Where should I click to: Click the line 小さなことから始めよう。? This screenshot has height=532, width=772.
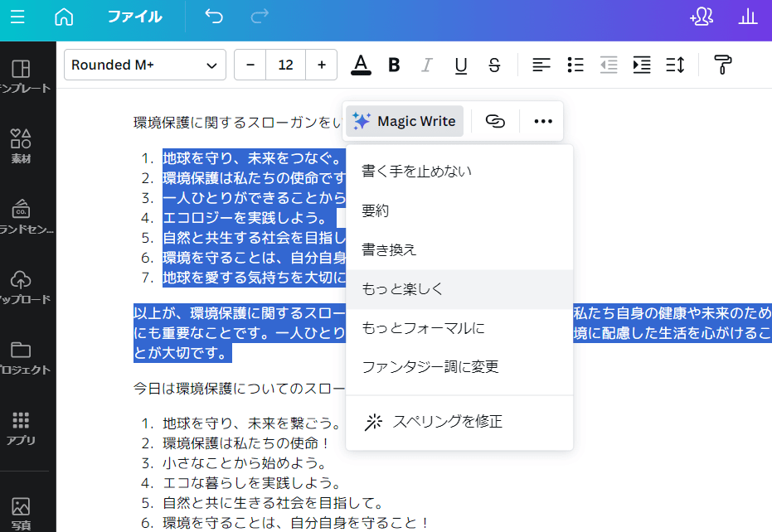coord(245,463)
